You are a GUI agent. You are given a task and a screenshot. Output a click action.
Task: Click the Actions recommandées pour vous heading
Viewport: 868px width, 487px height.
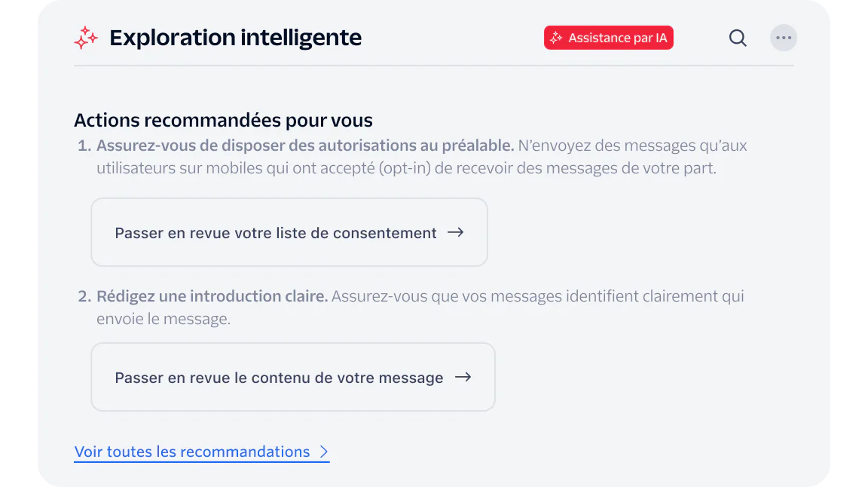pos(223,120)
